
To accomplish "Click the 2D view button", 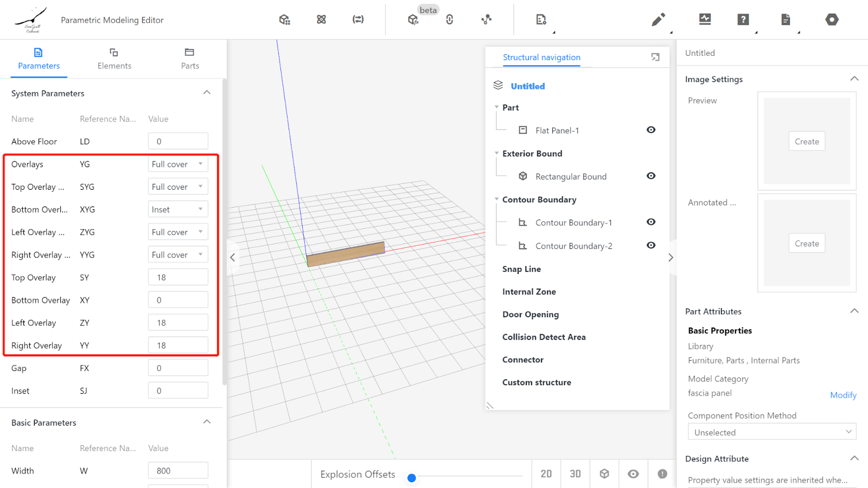I will coord(546,474).
